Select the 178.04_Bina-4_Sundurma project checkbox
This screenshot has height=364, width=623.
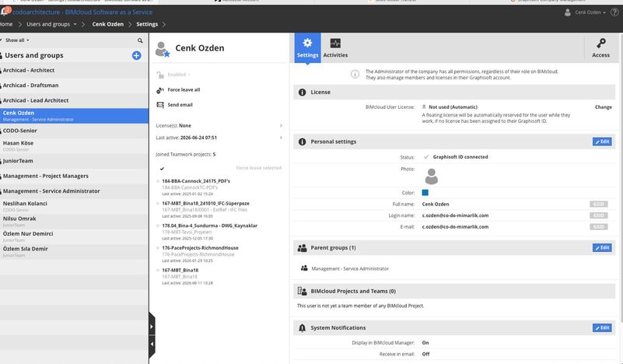158,226
